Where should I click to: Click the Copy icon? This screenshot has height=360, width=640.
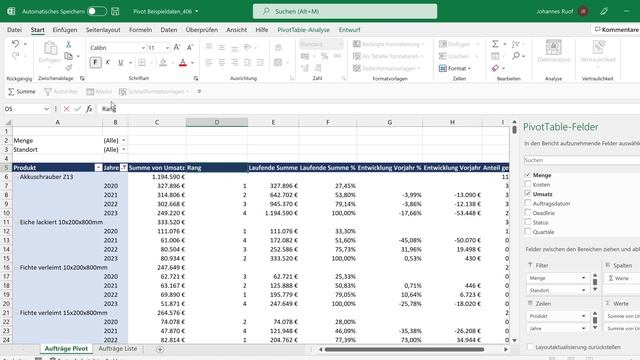point(69,56)
